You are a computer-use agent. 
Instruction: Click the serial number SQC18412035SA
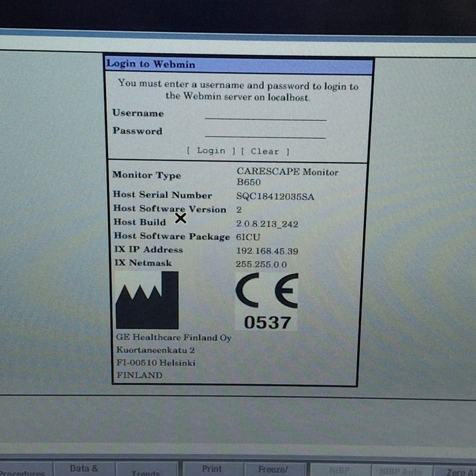tap(275, 197)
